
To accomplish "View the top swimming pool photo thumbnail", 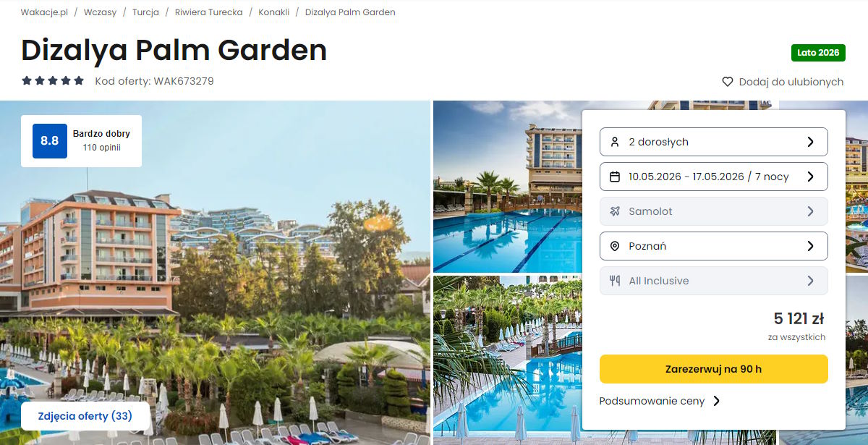I will click(x=506, y=187).
